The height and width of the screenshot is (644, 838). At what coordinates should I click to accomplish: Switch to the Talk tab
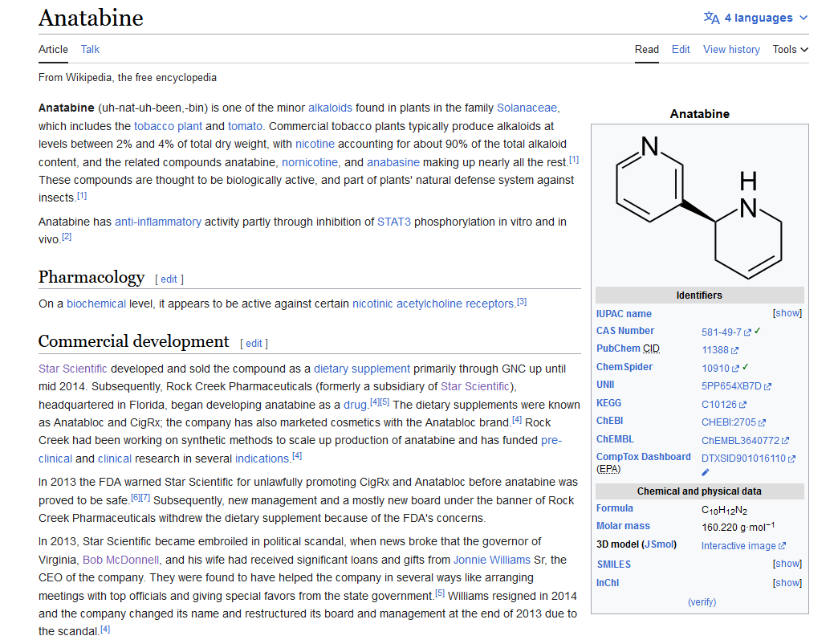pyautogui.click(x=90, y=49)
